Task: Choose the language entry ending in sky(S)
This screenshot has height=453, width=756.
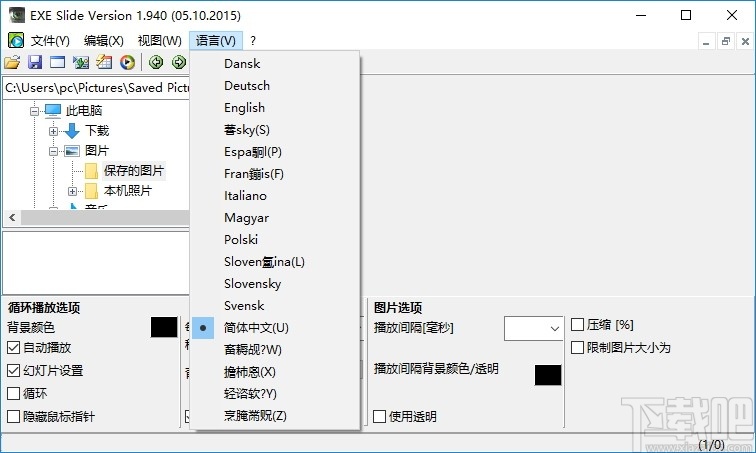Action: pyautogui.click(x=275, y=130)
